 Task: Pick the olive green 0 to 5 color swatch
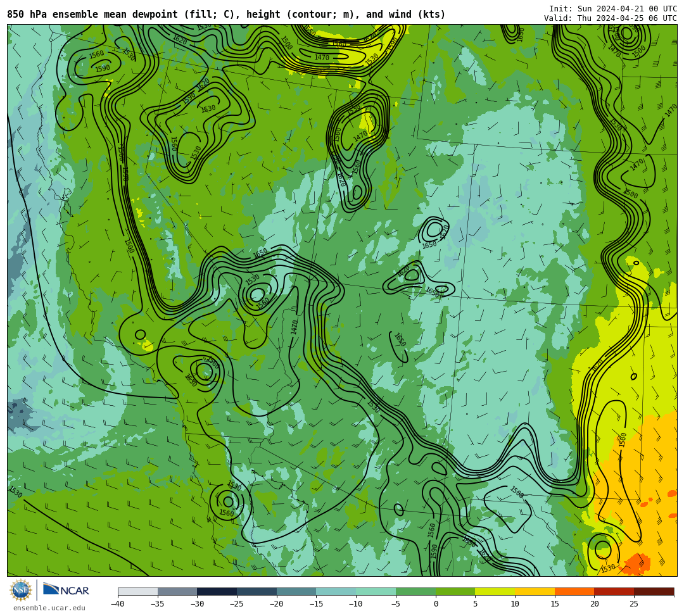[455, 591]
